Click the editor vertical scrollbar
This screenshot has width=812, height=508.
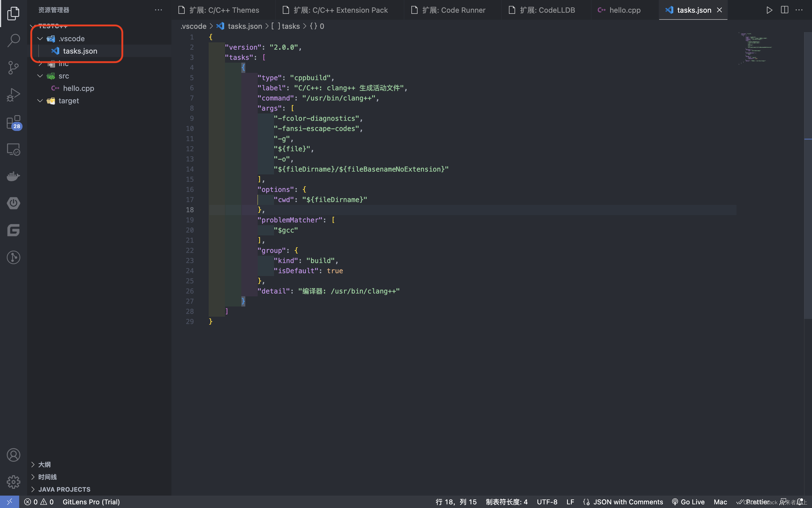point(808,175)
